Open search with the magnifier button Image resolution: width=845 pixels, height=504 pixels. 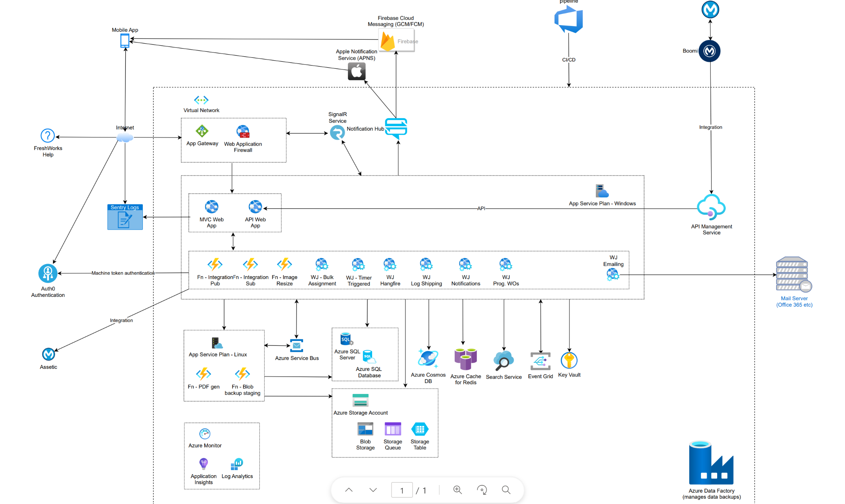(506, 490)
